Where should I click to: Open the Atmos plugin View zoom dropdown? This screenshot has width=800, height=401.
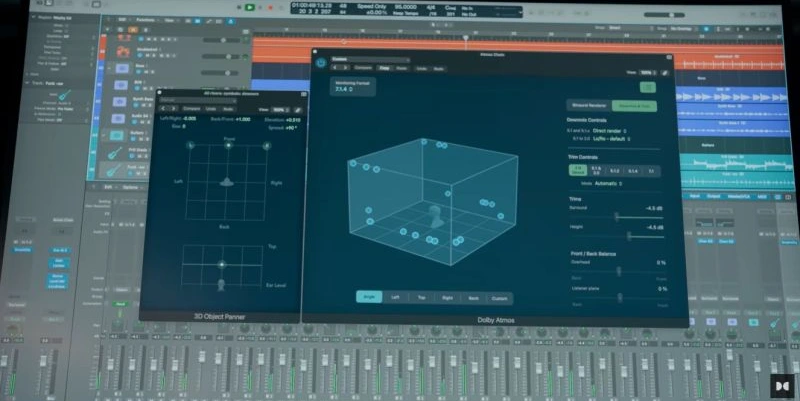pyautogui.click(x=648, y=73)
